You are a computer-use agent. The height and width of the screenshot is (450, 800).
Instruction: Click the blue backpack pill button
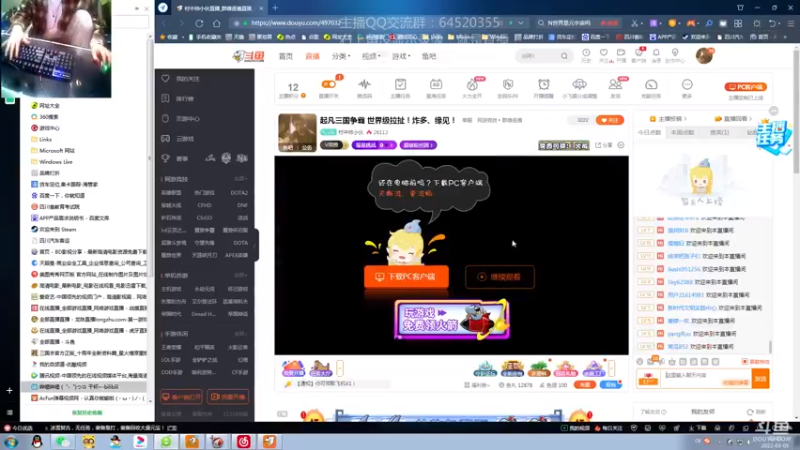click(x=610, y=385)
